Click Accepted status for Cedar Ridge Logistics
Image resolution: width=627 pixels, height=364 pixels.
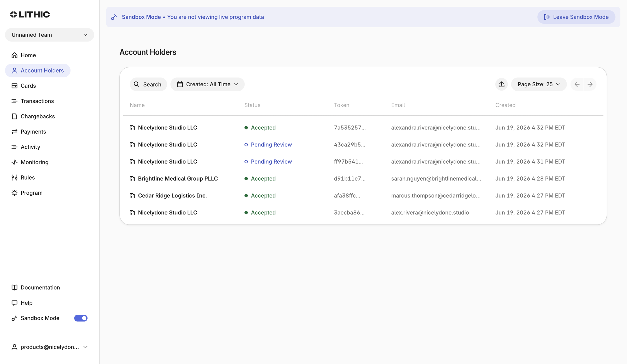pos(260,195)
